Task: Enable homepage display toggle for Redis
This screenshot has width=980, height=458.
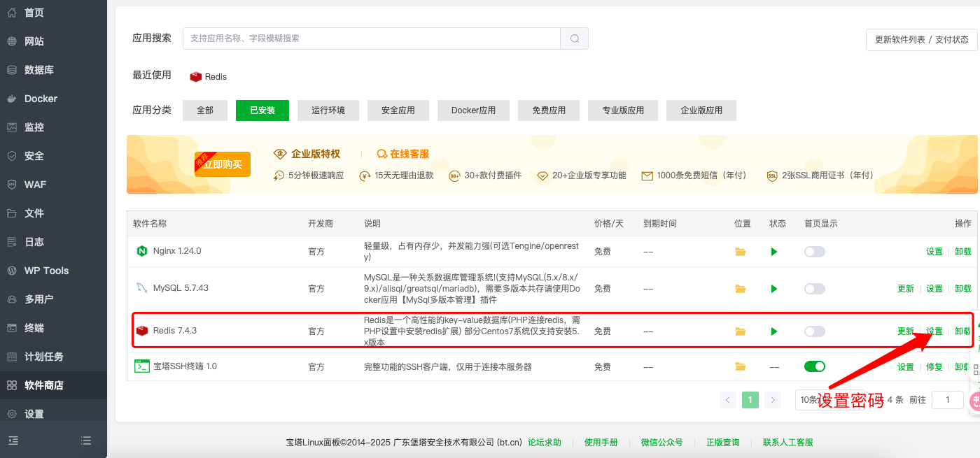Action: [x=814, y=331]
